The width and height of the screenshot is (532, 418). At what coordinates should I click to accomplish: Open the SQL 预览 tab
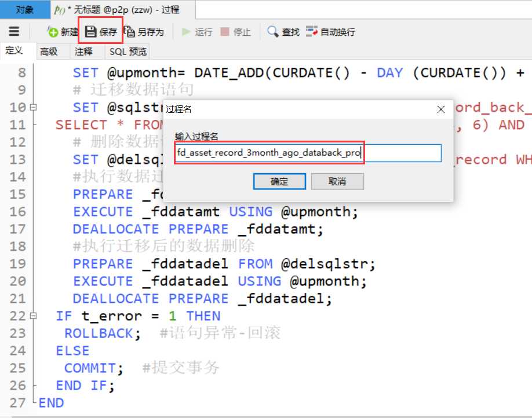click(x=128, y=52)
